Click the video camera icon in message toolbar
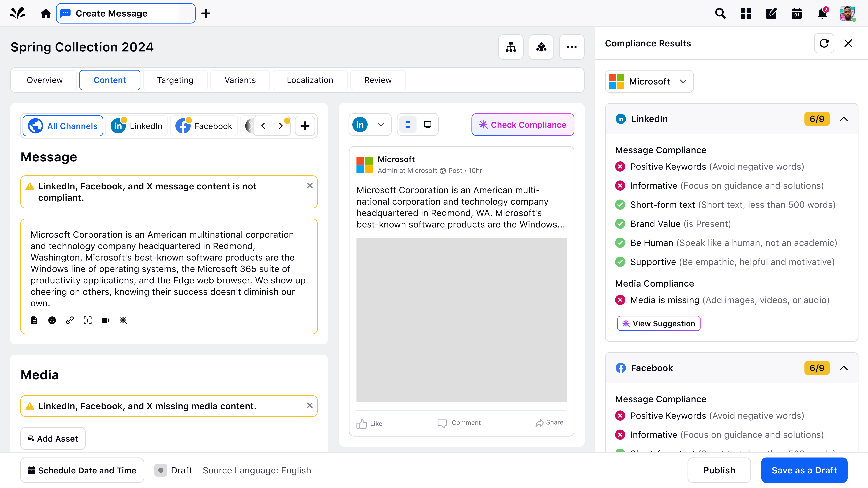Screen dimensions: 868x488 [x=105, y=320]
